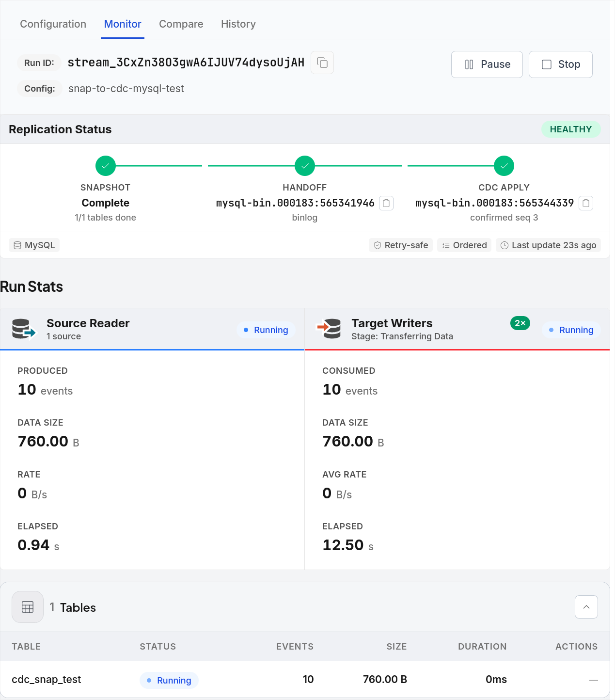
Task: Stop the stream run
Action: (561, 64)
